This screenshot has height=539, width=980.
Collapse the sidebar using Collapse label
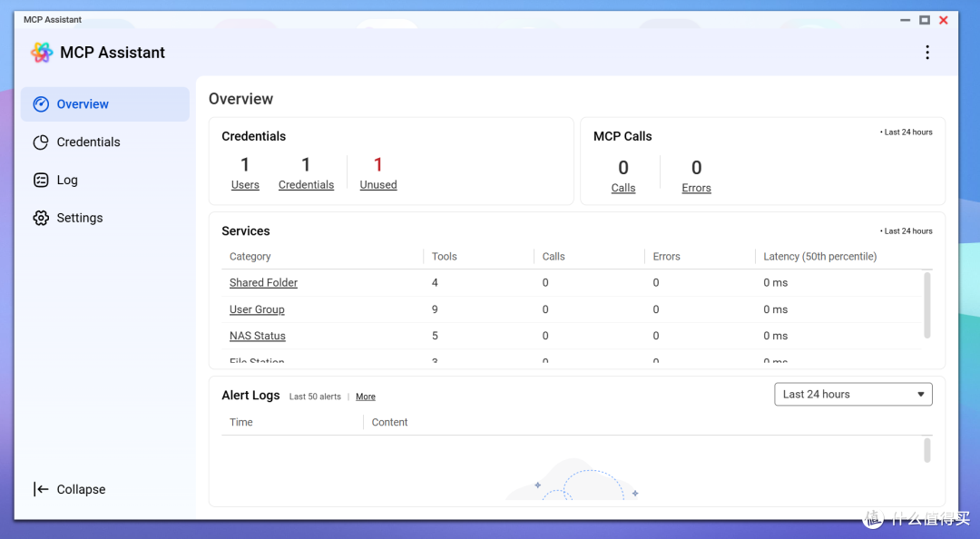tap(82, 490)
